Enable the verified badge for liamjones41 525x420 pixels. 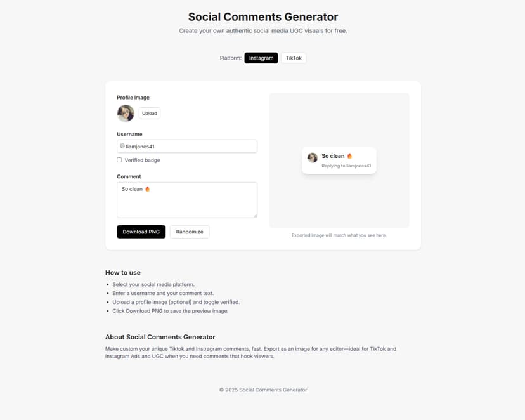click(119, 160)
